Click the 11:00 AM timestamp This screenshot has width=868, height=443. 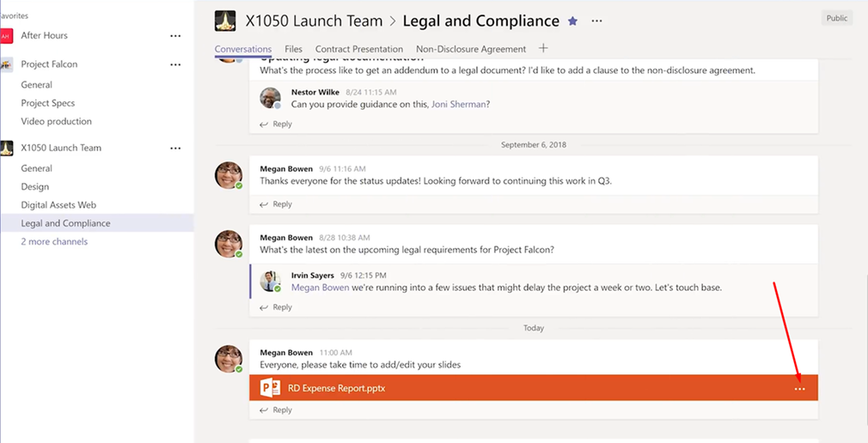pos(335,352)
